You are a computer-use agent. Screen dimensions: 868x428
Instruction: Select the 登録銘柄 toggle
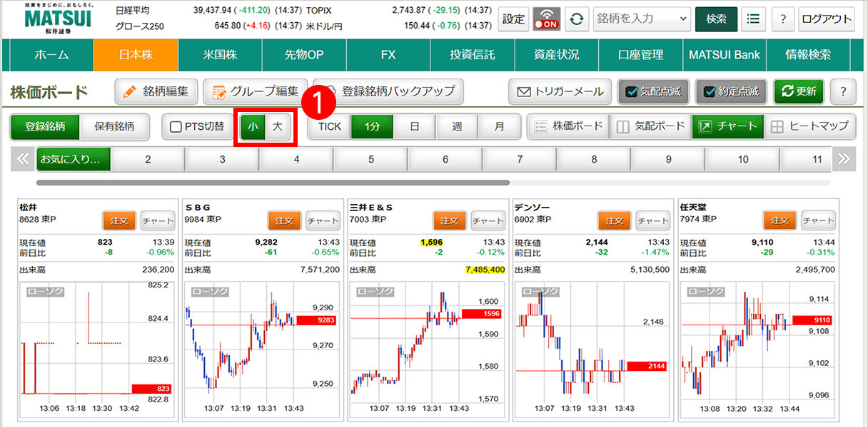[45, 126]
